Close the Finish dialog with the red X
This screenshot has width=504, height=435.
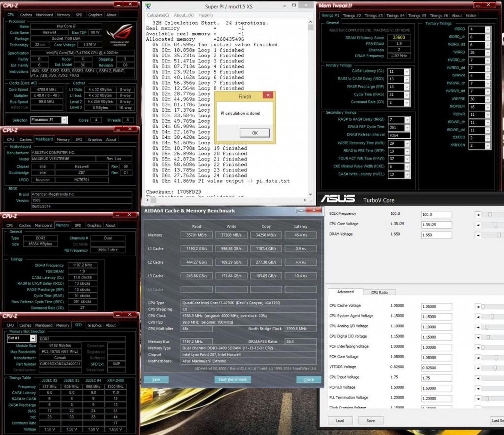tap(268, 95)
